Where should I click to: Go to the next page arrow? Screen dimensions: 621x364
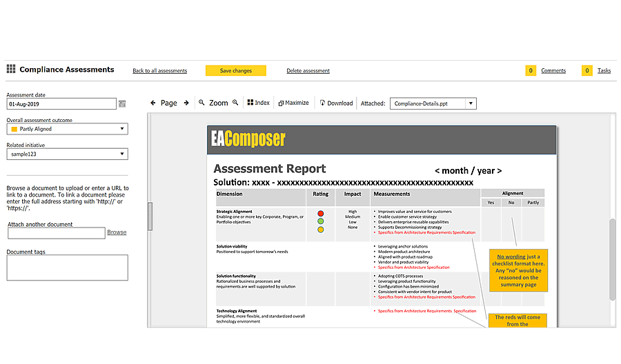point(186,103)
